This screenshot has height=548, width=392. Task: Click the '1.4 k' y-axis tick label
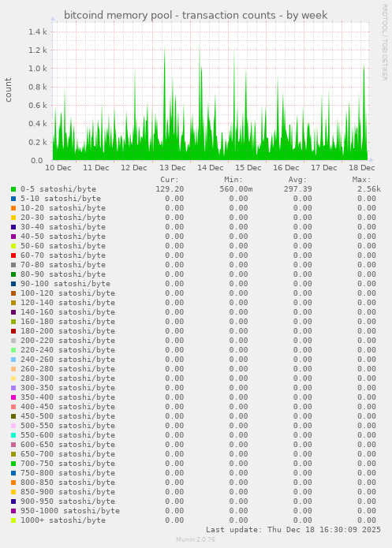tap(38, 32)
